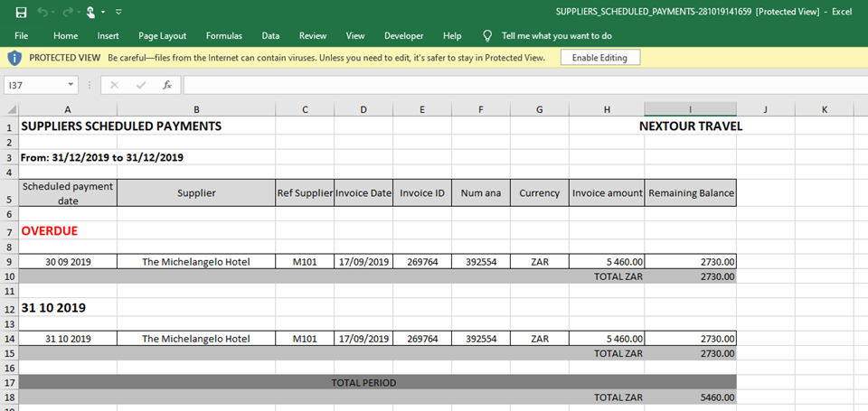
Task: Click the Ref Supplier header cell
Action: [305, 193]
